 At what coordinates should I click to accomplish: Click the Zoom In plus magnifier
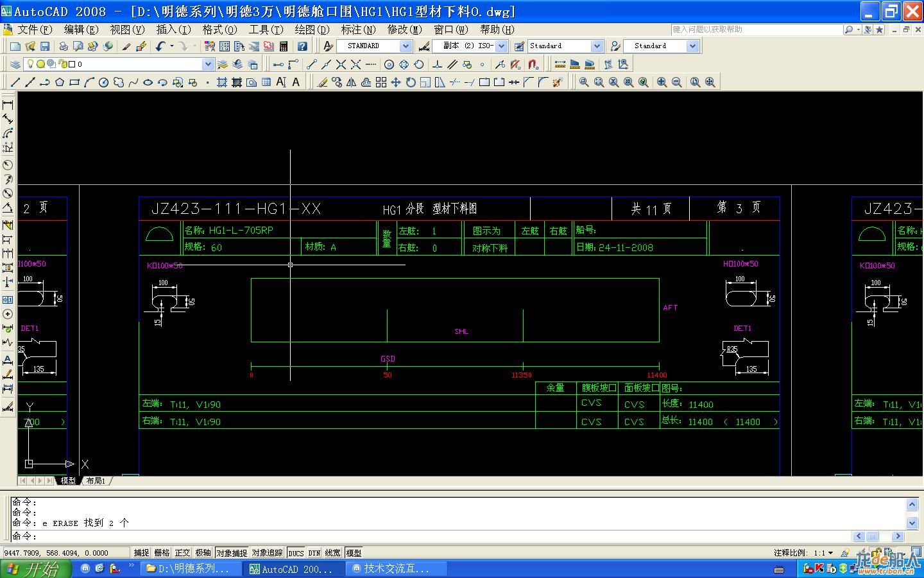point(662,82)
